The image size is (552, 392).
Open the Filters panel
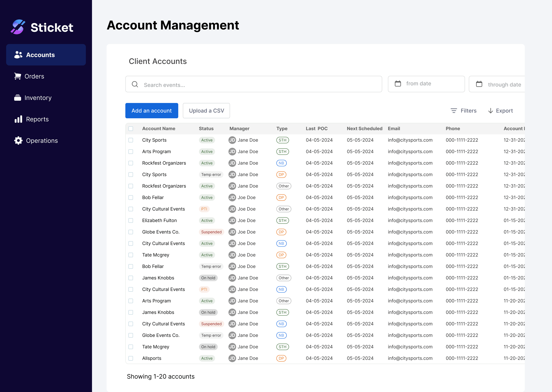coord(463,111)
